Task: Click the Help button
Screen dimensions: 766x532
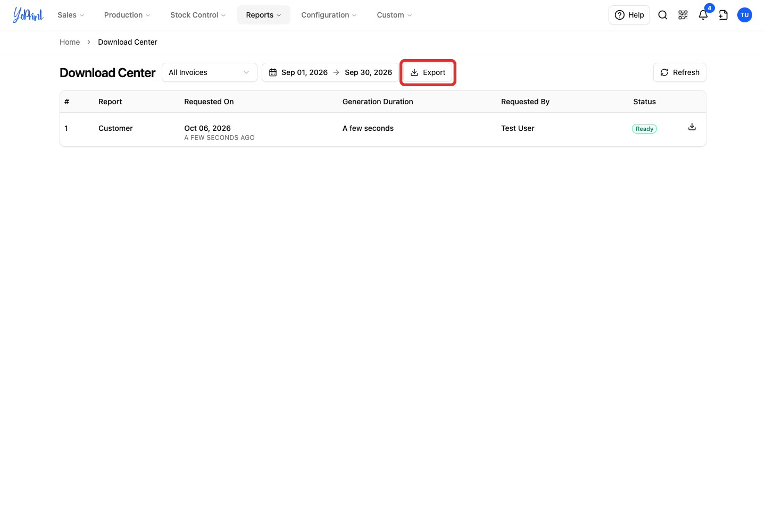Action: [x=629, y=15]
